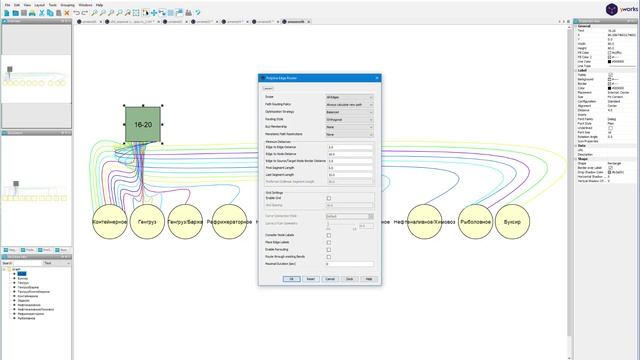Click the Copy toolbar icon
Viewport: 640px width, 360px height.
tap(50, 13)
